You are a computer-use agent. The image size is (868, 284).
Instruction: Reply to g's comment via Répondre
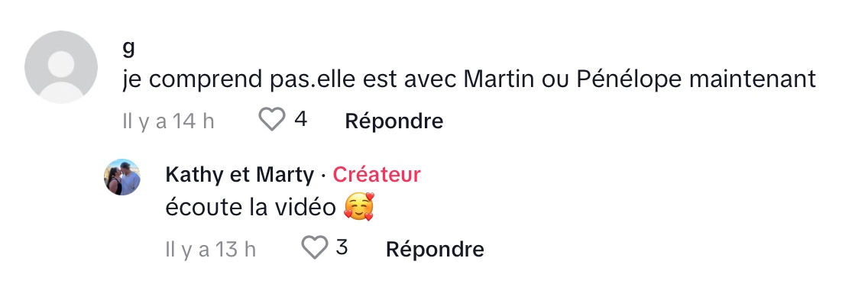pos(394,121)
